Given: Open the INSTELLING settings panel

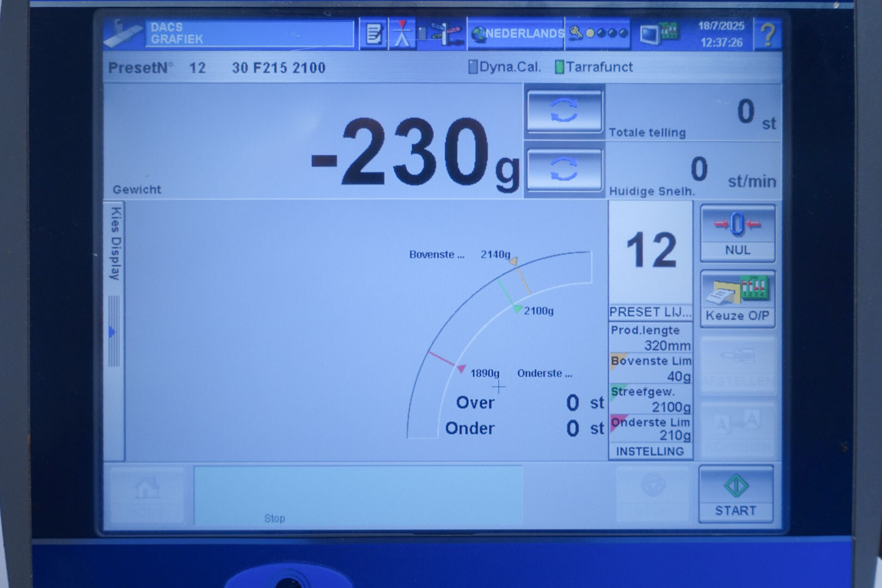Looking at the screenshot, I should tap(650, 451).
